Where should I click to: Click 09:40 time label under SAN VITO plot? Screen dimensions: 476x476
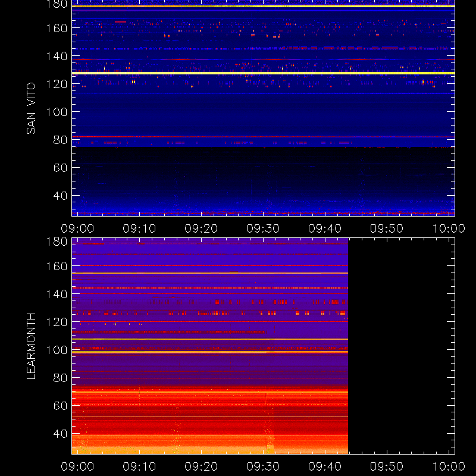pyautogui.click(x=325, y=228)
